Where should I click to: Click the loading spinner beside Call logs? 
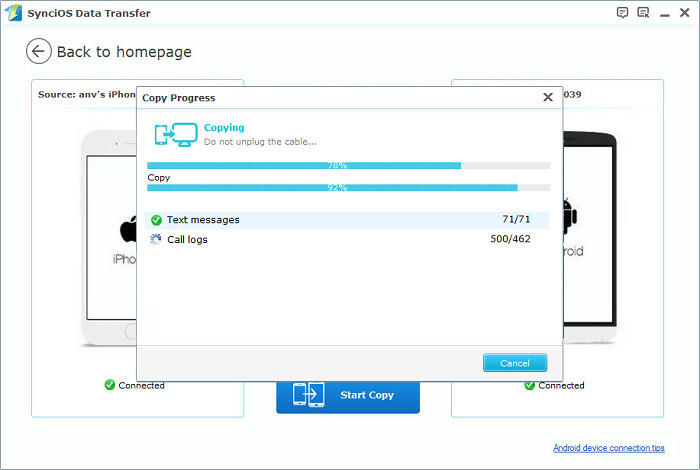click(156, 240)
